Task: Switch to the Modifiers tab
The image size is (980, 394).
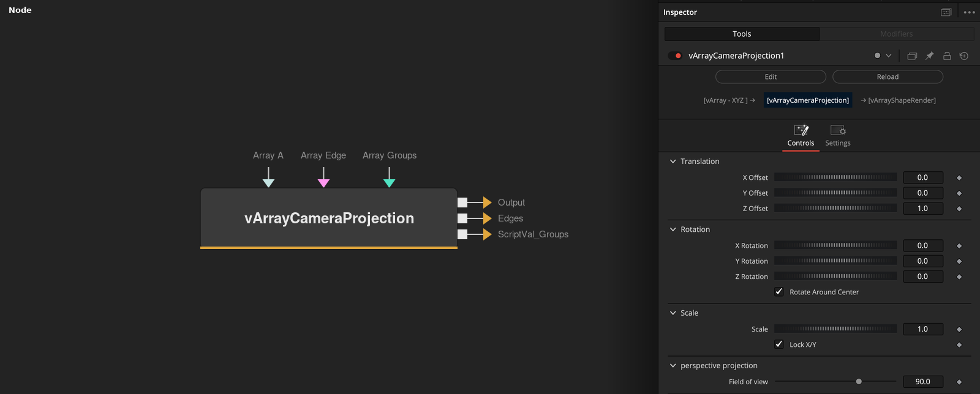Action: (897, 34)
